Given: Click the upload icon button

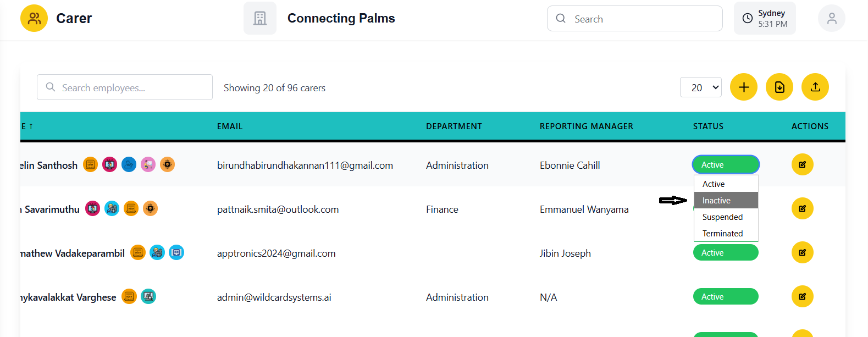Looking at the screenshot, I should 815,87.
